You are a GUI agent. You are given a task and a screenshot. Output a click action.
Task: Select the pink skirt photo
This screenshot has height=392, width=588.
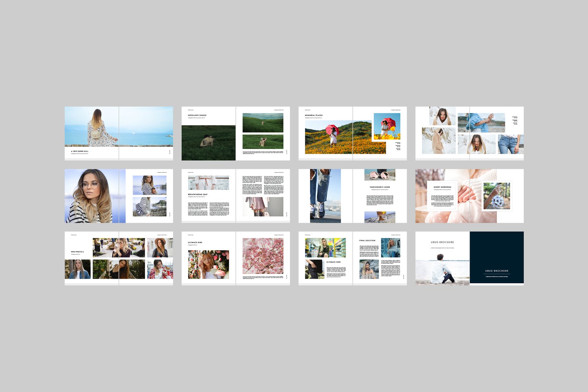coord(263,207)
